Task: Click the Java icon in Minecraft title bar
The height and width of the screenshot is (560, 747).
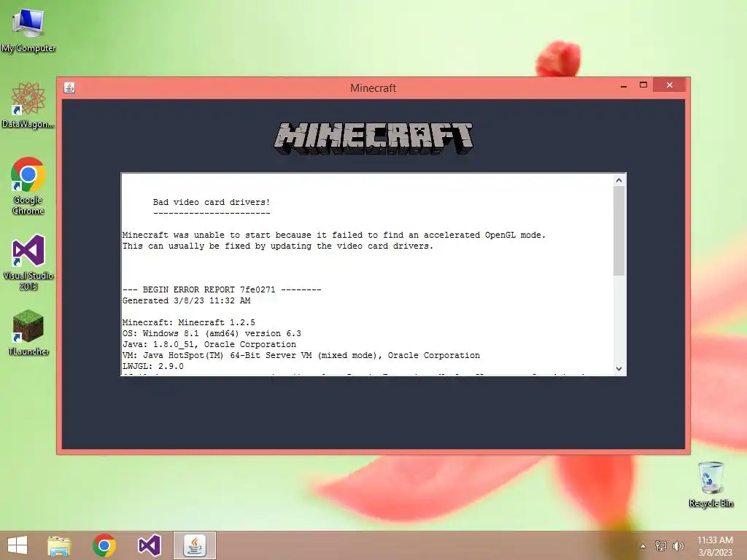Action: coord(69,87)
